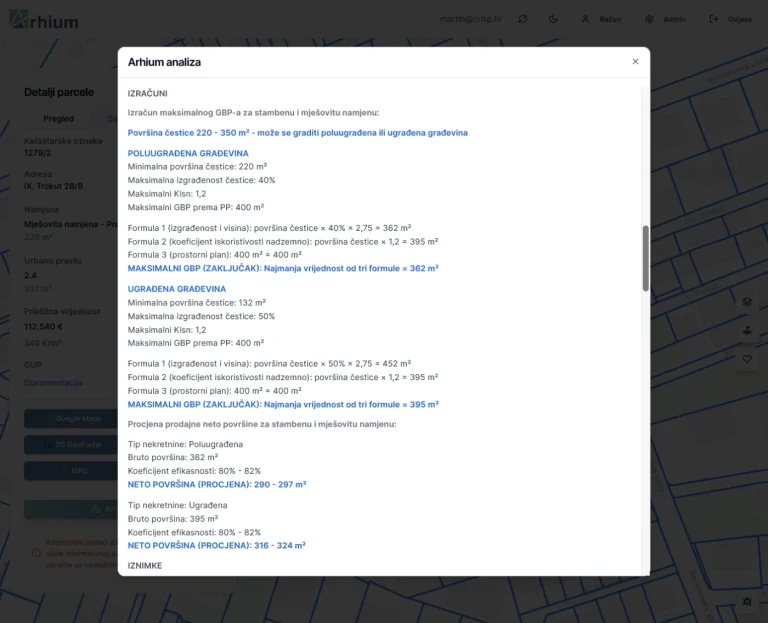Click the refresh icon in header
768x623 pixels.
522,19
